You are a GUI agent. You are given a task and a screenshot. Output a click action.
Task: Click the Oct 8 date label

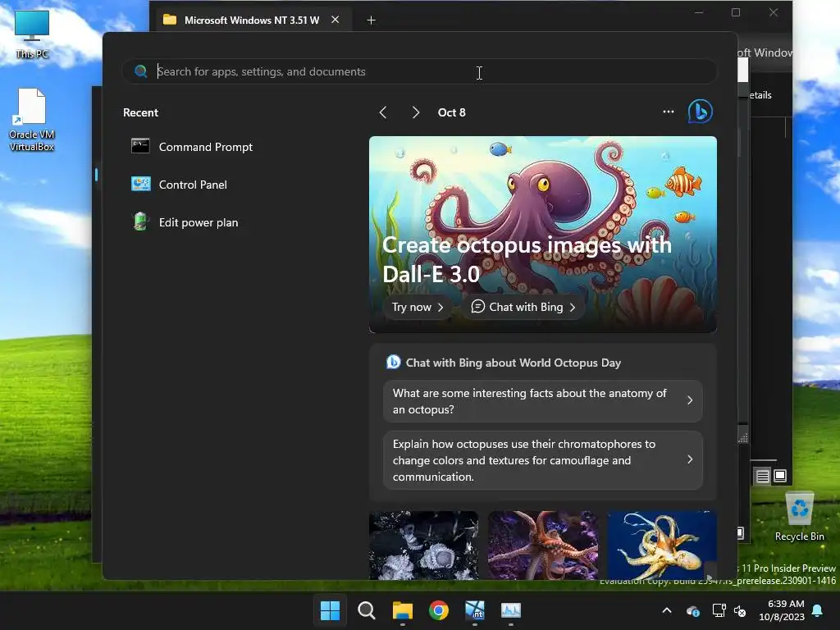point(452,112)
